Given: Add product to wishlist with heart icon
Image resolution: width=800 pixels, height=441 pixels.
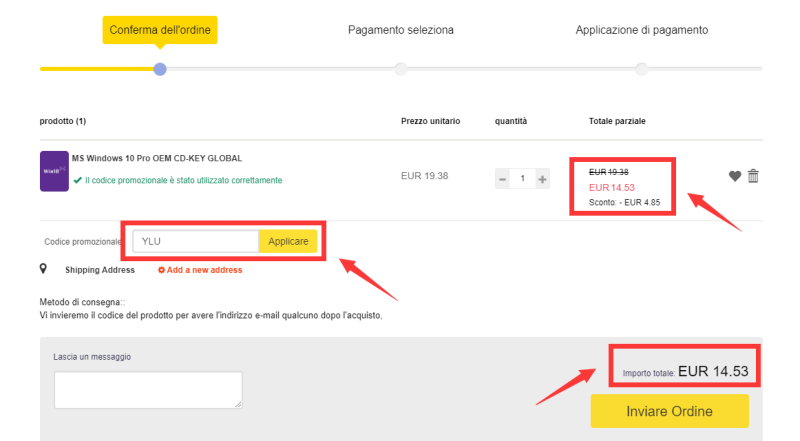Looking at the screenshot, I should click(x=735, y=176).
